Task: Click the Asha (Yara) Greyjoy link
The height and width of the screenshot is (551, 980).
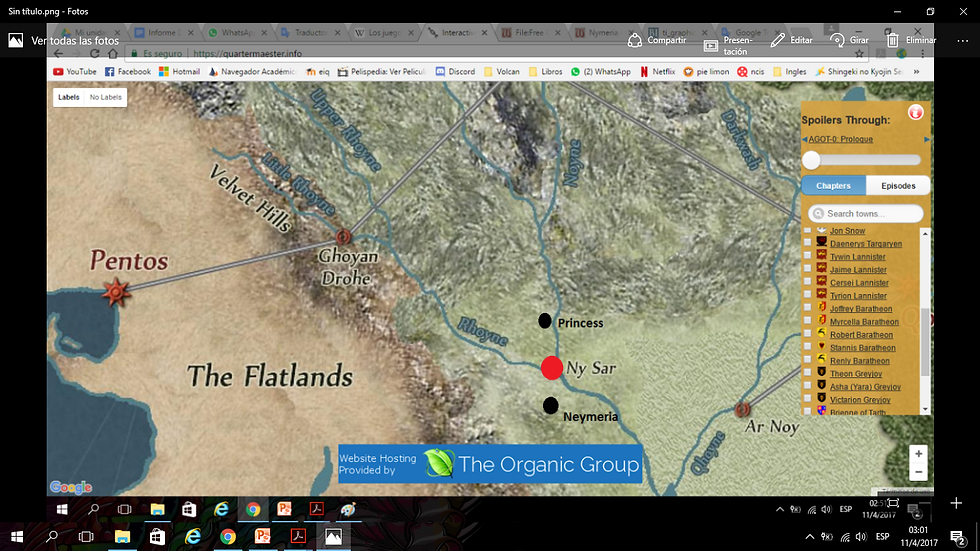Action: coord(865,387)
